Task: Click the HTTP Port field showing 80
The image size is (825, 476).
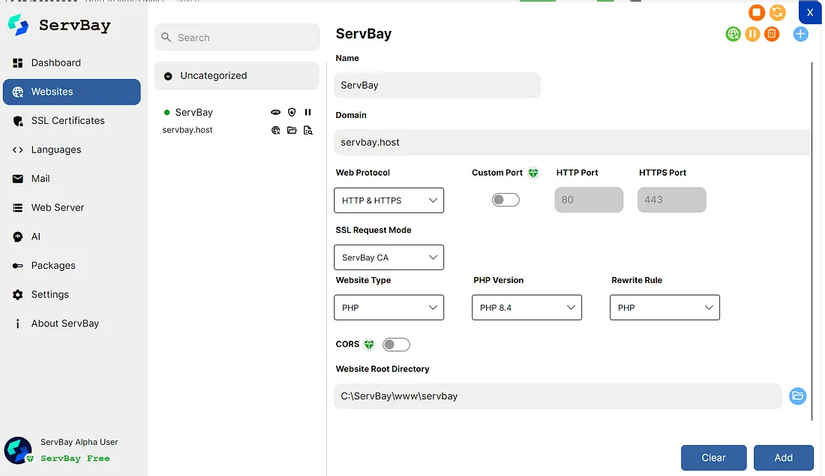Action: coord(589,200)
